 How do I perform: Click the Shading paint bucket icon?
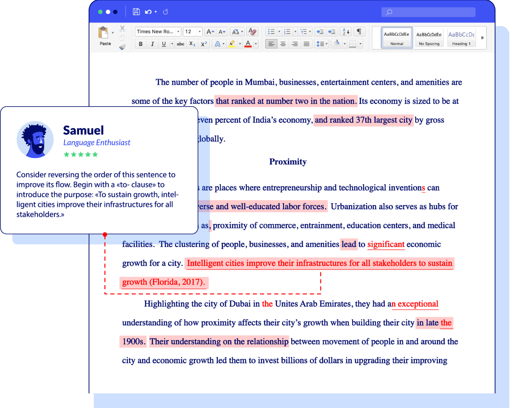337,44
